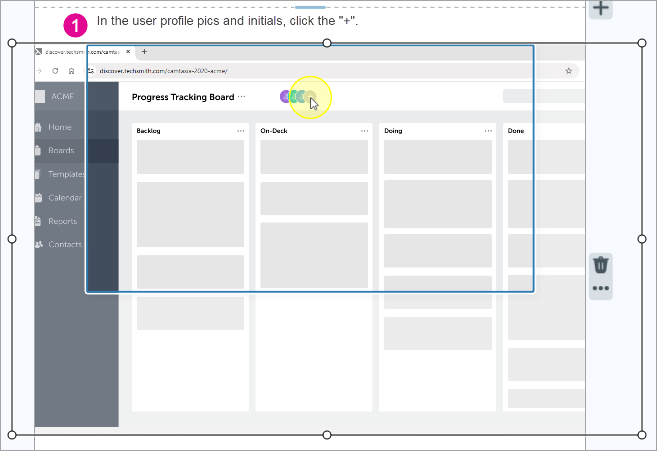Click the step instruction text

227,21
